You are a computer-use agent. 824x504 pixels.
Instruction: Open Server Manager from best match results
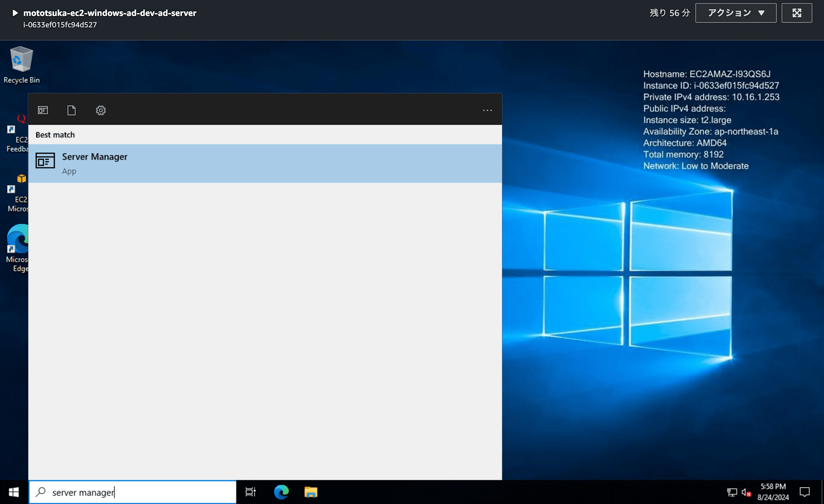click(265, 163)
